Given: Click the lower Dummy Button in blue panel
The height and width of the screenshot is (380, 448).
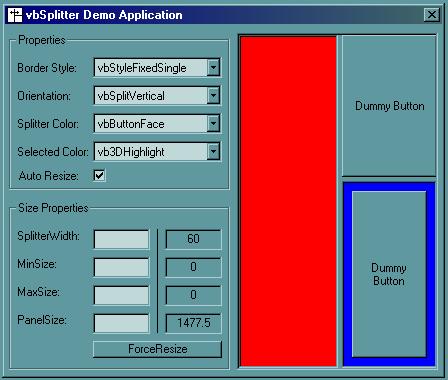Looking at the screenshot, I should [x=389, y=274].
